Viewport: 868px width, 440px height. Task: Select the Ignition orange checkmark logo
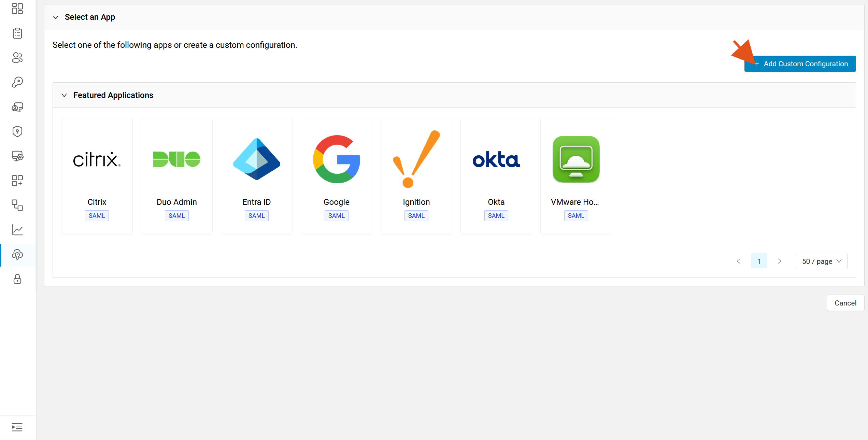416,159
